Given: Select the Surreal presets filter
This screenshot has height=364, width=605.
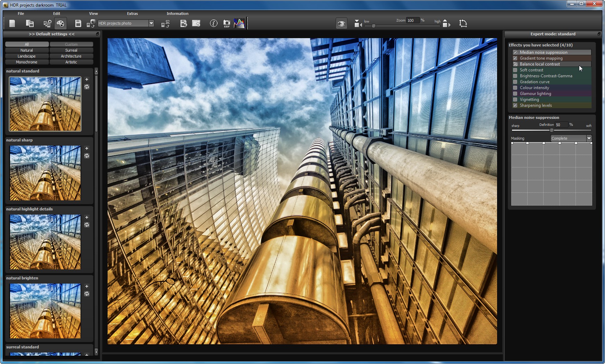Looking at the screenshot, I should pos(71,50).
